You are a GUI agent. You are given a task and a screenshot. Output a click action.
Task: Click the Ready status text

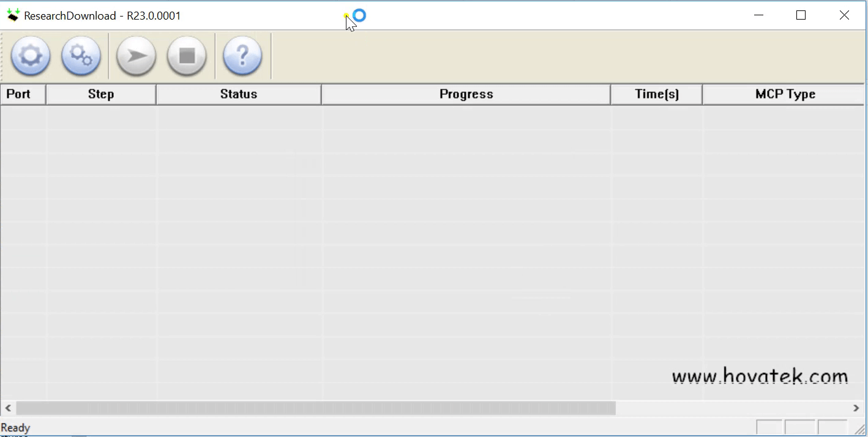pyautogui.click(x=15, y=427)
